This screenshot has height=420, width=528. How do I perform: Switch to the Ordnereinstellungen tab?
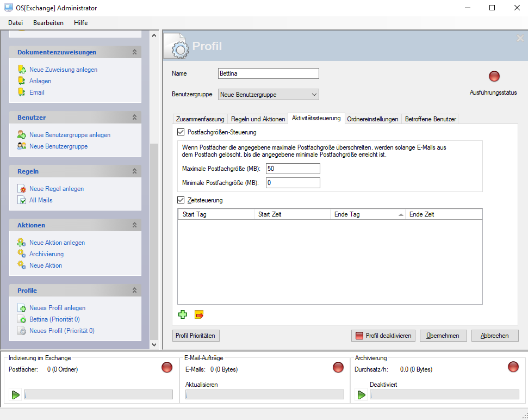[x=372, y=119]
